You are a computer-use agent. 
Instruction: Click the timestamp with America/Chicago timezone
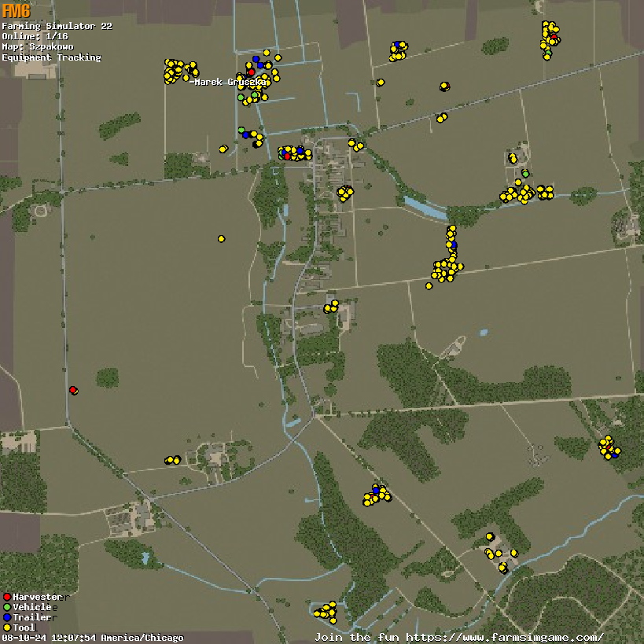tap(93, 638)
